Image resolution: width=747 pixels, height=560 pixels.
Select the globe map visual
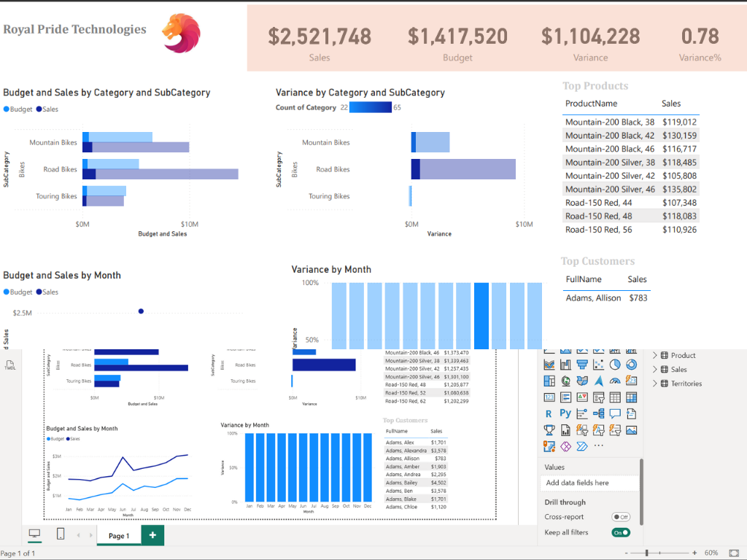point(565,381)
